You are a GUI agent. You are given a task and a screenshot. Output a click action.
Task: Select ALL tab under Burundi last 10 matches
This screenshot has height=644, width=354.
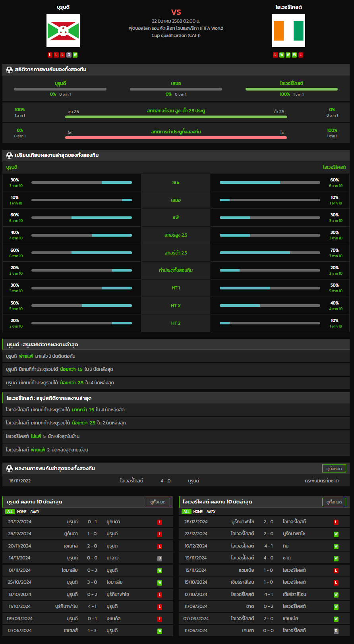10,512
